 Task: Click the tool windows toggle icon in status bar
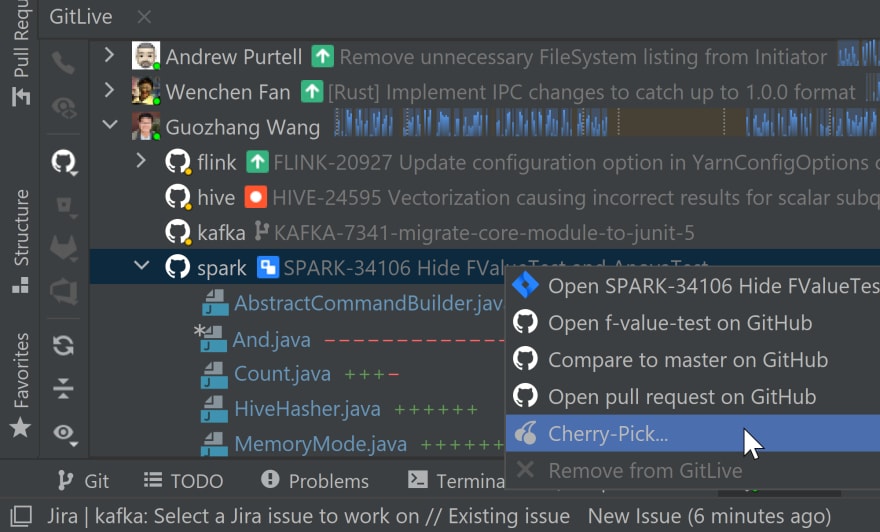pos(21,516)
